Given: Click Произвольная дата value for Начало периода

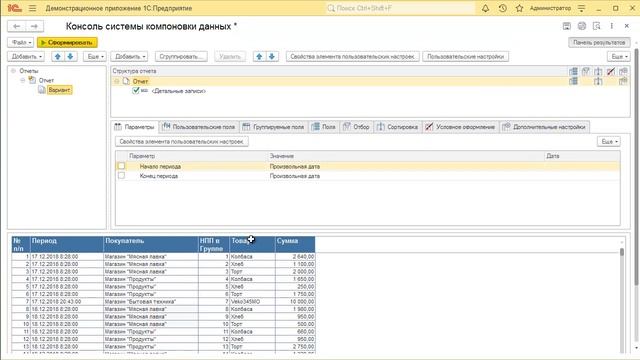Looking at the screenshot, I should point(295,167).
